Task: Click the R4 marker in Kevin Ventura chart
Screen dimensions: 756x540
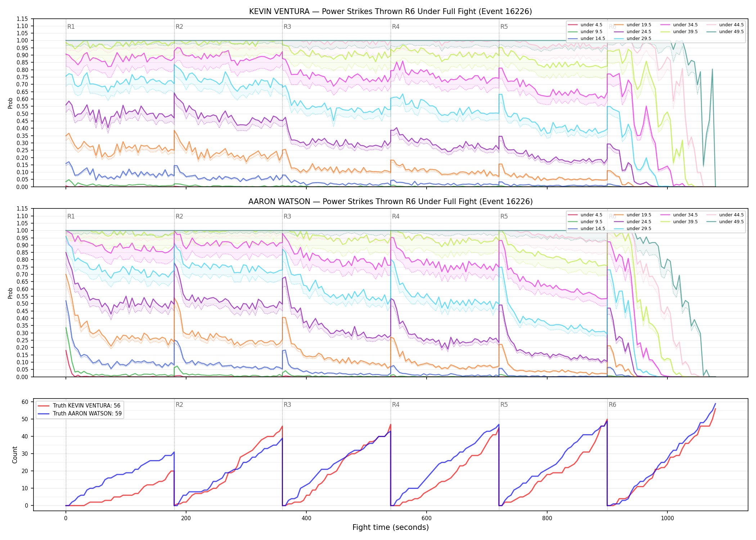Action: tap(396, 27)
